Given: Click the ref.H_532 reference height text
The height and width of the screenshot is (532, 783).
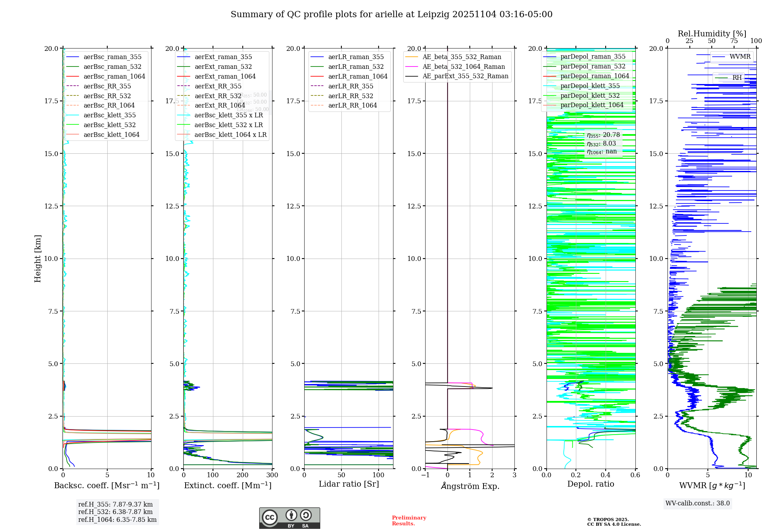Looking at the screenshot, I should pyautogui.click(x=115, y=512).
